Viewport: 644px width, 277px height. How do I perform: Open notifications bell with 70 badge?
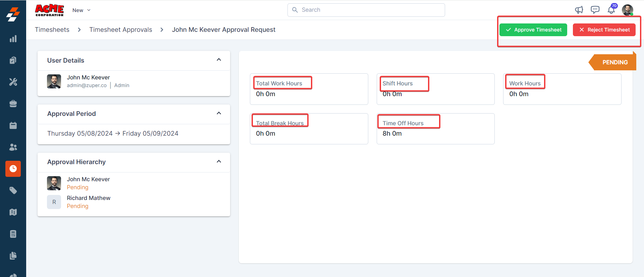pos(611,10)
